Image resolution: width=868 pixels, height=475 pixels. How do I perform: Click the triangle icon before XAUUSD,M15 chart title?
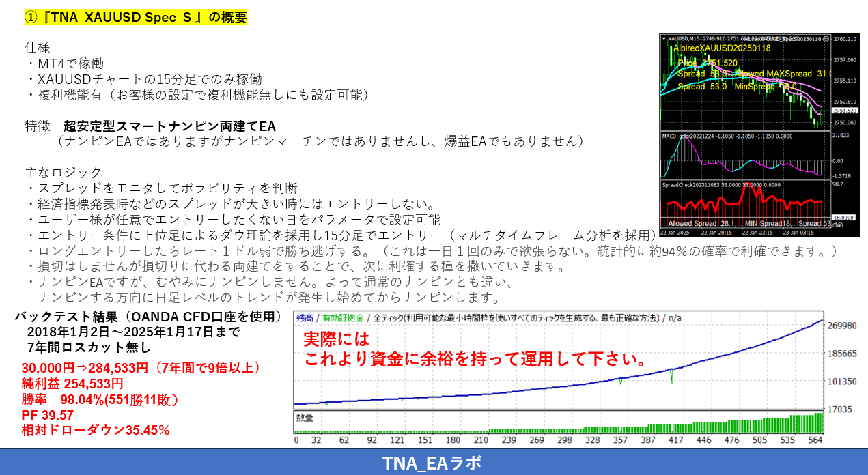[665, 38]
